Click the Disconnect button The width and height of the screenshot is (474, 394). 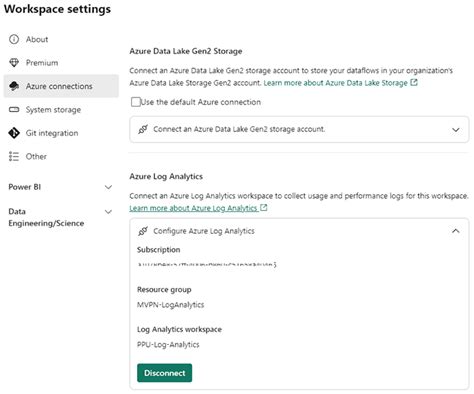pyautogui.click(x=164, y=373)
